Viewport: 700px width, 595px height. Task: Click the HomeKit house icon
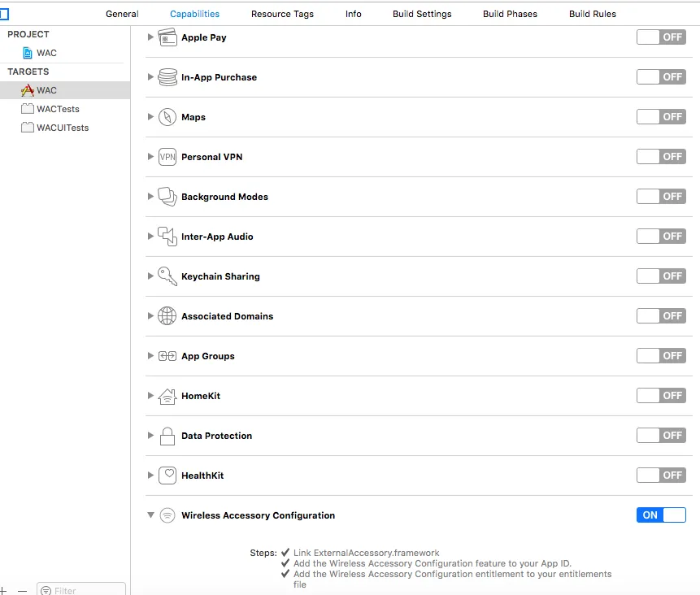(x=167, y=396)
